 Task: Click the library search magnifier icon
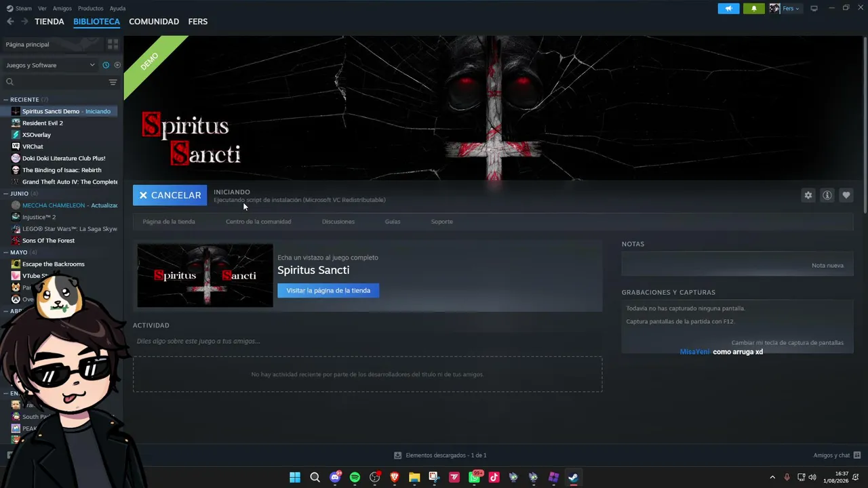(9, 82)
